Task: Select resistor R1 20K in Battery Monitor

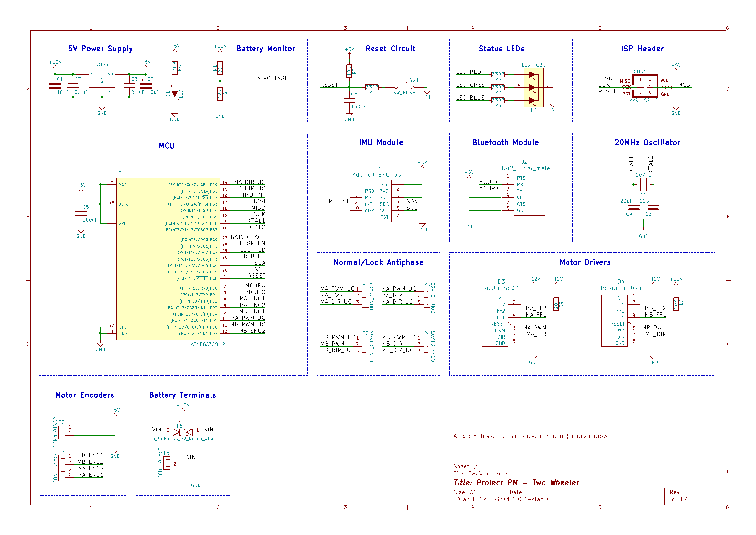Action: pos(220,68)
